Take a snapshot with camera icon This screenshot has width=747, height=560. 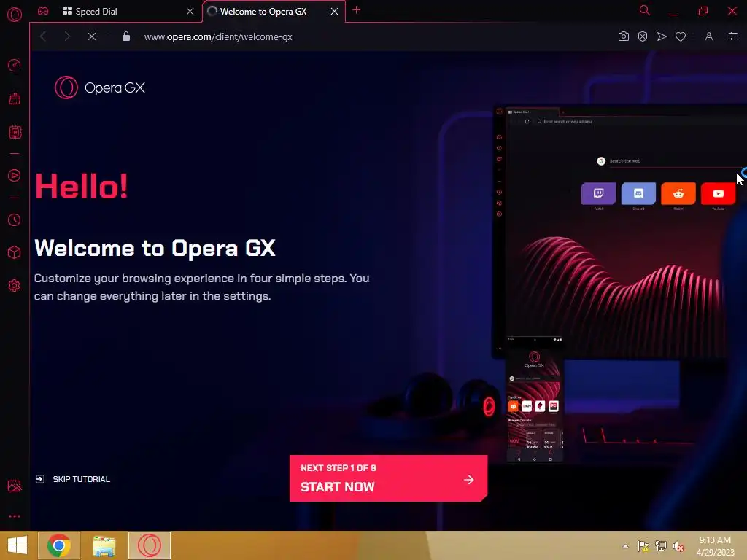tap(623, 36)
